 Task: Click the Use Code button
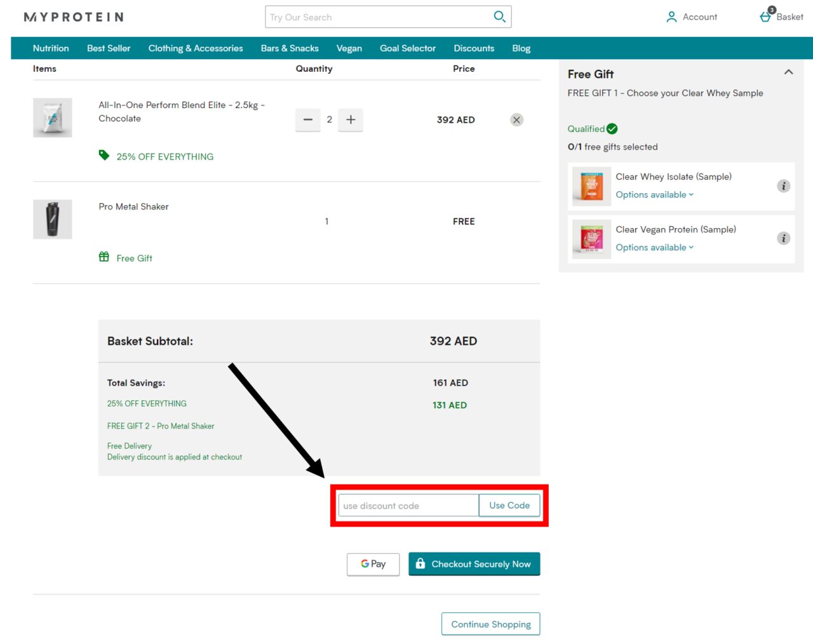pos(509,506)
